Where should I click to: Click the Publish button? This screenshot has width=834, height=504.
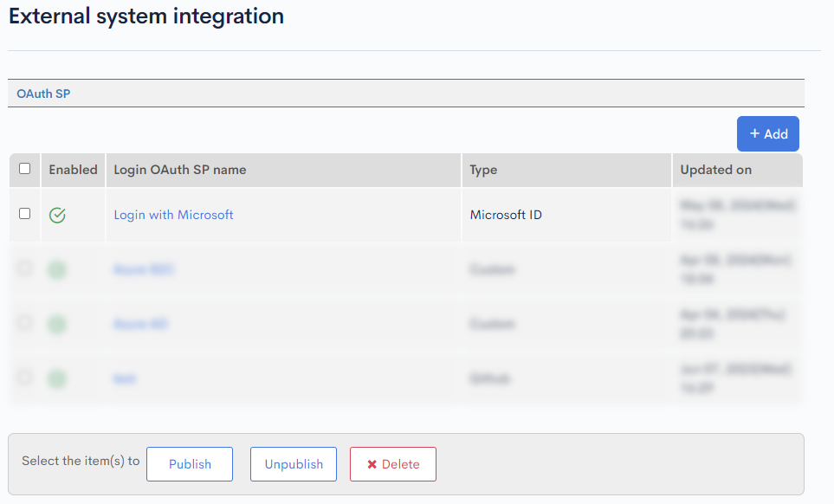coord(189,463)
